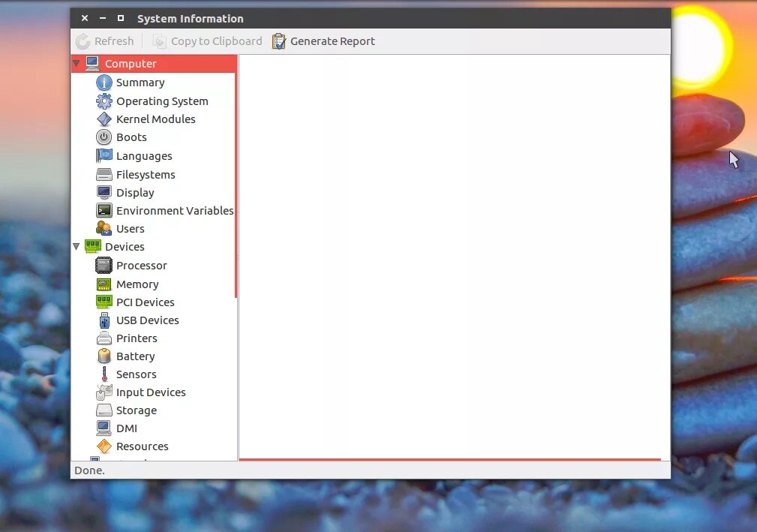Click the Sensors thermometer icon
The height and width of the screenshot is (532, 757).
coord(104,374)
